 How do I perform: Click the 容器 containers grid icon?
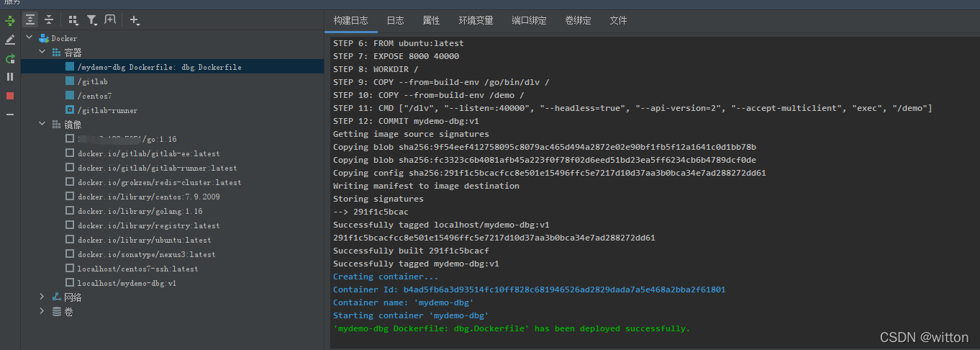click(x=57, y=53)
